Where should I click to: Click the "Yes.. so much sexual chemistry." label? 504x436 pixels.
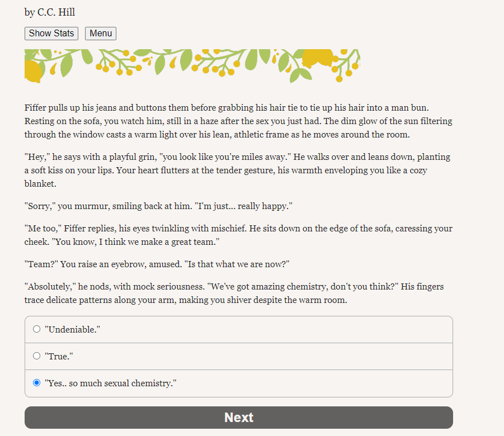coord(111,383)
